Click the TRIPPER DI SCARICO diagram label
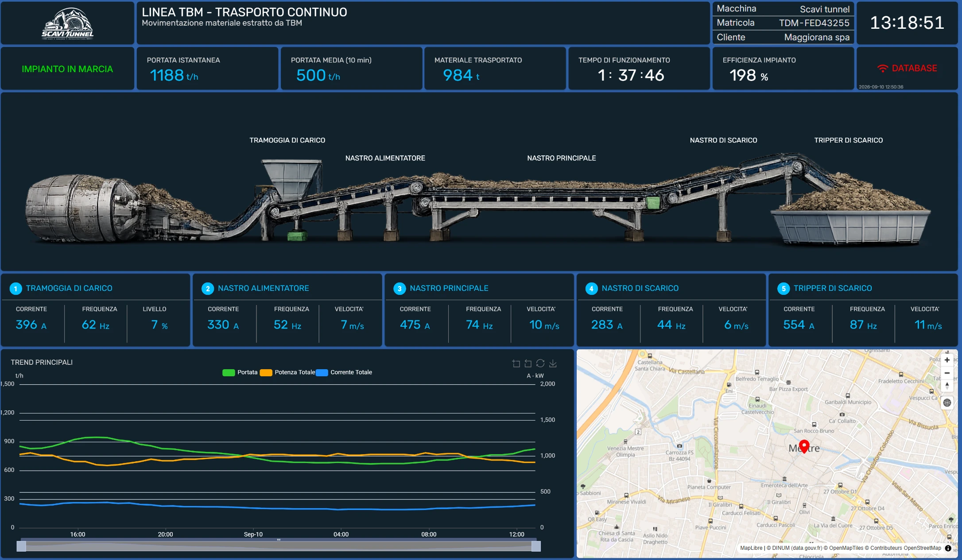Screen dimensions: 962x560 pos(848,140)
